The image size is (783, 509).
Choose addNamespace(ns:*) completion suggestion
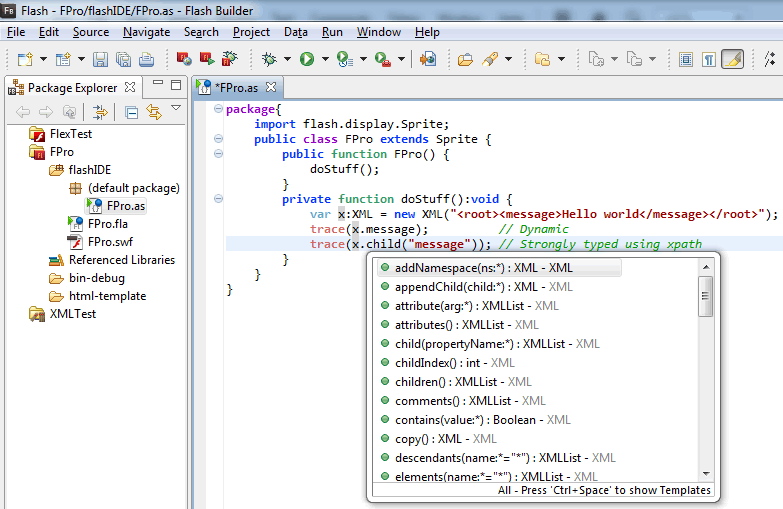pos(499,268)
